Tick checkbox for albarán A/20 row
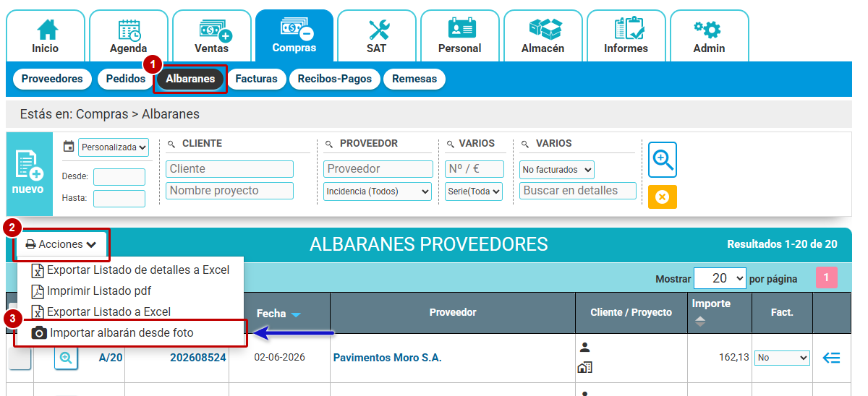868x396 pixels. point(20,358)
